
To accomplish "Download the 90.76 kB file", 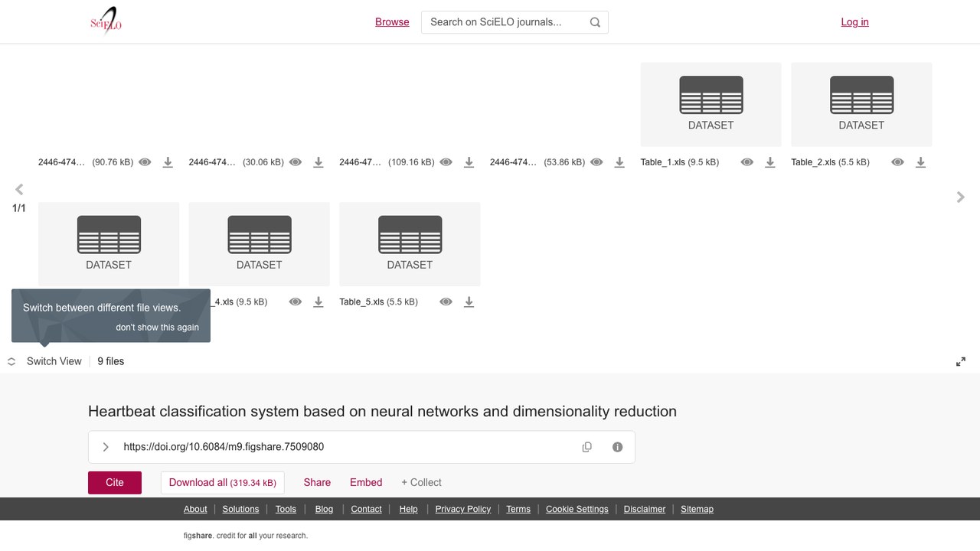I will [x=168, y=162].
